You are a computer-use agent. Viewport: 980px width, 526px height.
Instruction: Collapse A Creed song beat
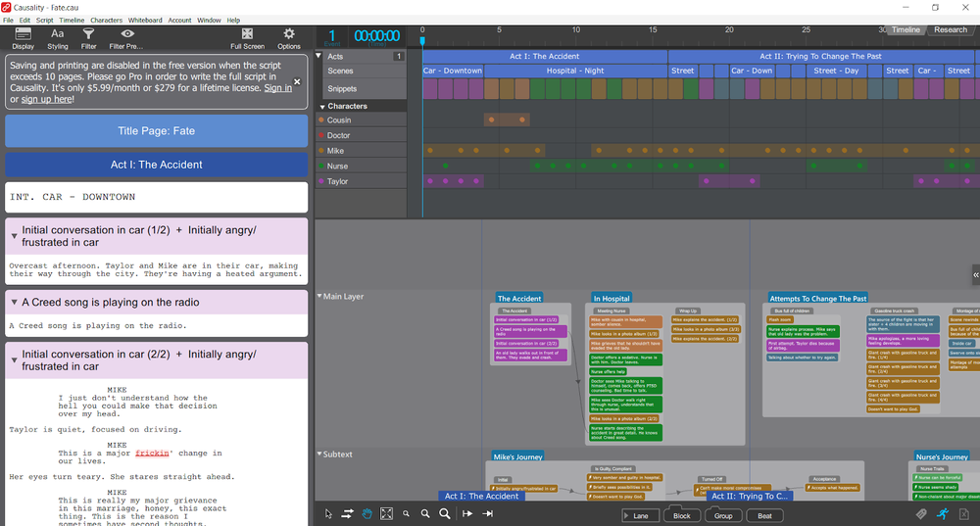[14, 303]
